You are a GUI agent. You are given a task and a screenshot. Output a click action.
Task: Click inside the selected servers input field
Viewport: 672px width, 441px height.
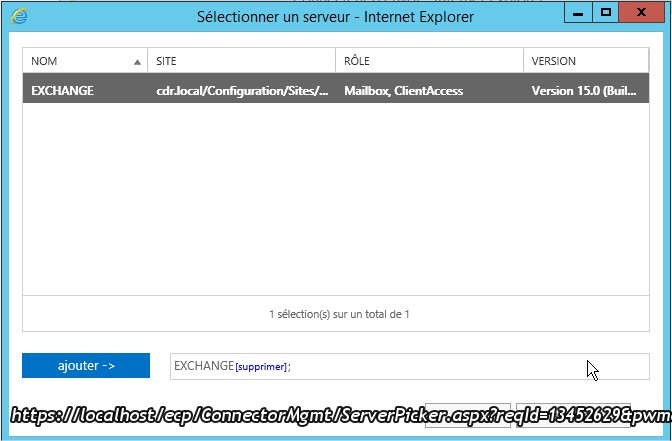coord(410,366)
